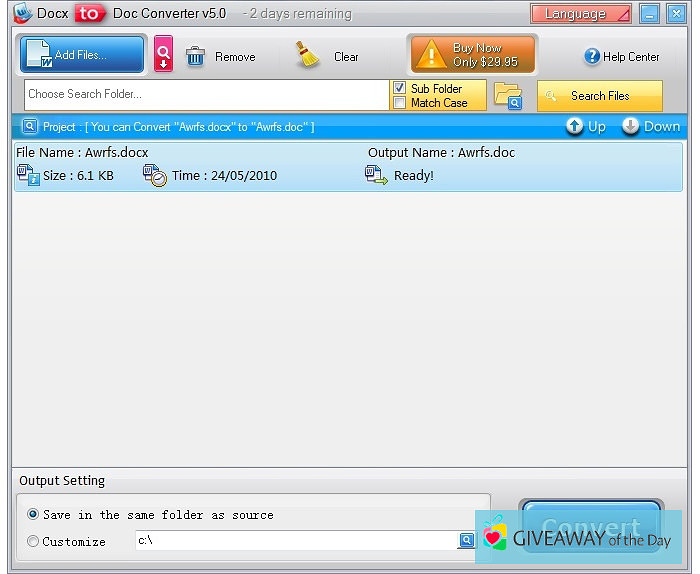The image size is (700, 574).
Task: Click the Search Files button
Action: tap(599, 96)
